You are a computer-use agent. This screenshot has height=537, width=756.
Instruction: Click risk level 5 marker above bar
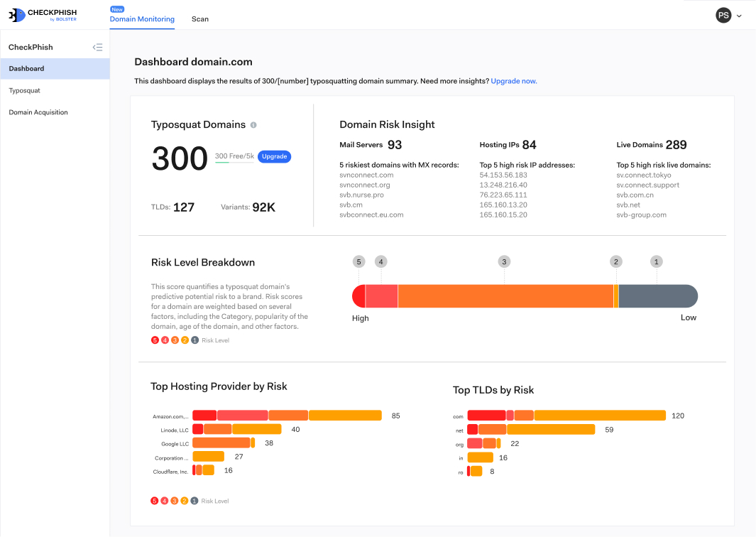(358, 262)
